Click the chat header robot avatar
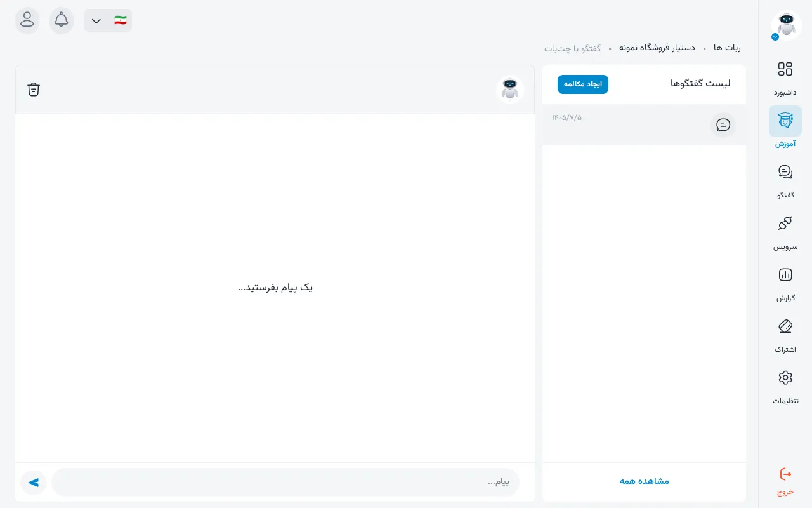812x508 pixels. coord(510,90)
